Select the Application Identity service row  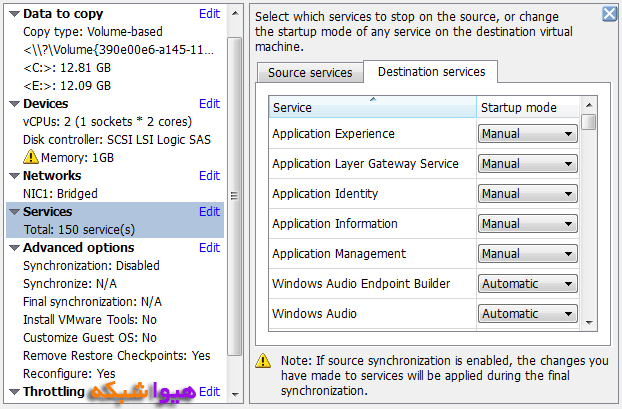(372, 194)
